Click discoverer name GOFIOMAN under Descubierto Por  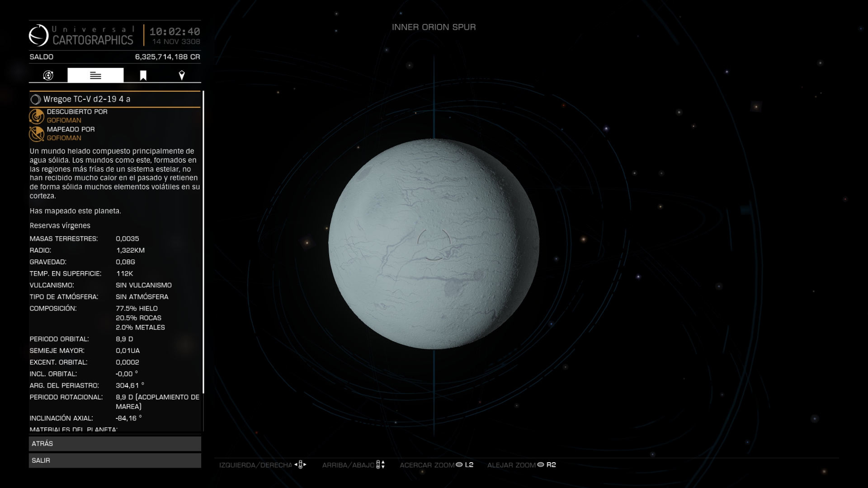tap(64, 120)
